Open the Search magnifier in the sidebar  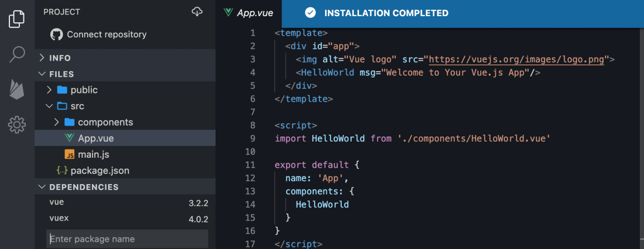[17, 53]
